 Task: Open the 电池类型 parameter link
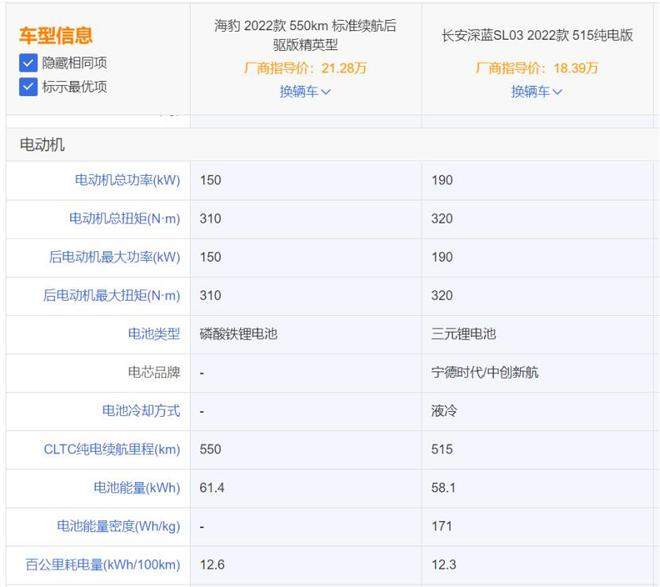click(154, 334)
